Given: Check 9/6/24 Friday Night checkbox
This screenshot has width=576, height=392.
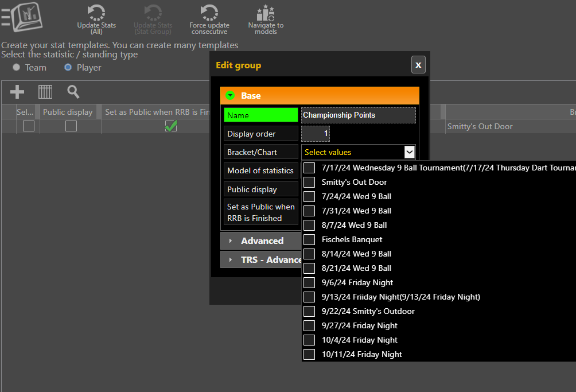Looking at the screenshot, I should pyautogui.click(x=309, y=282).
